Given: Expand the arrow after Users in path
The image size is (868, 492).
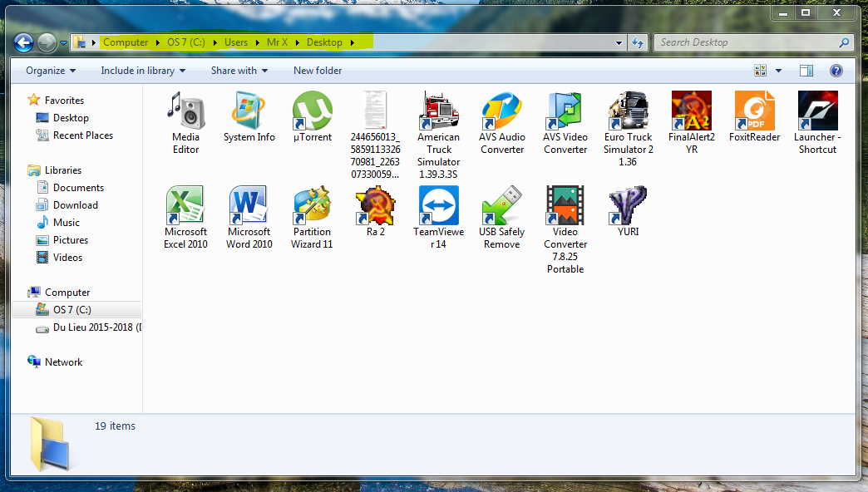Looking at the screenshot, I should [x=258, y=42].
